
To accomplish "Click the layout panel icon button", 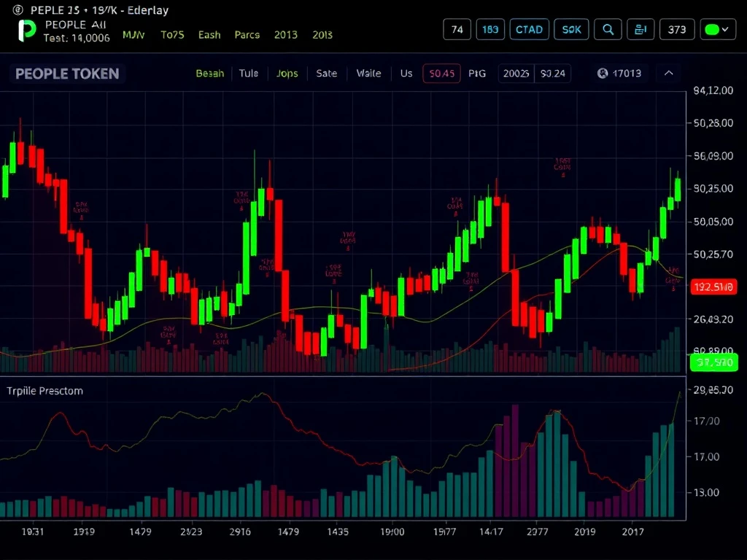I will click(640, 29).
